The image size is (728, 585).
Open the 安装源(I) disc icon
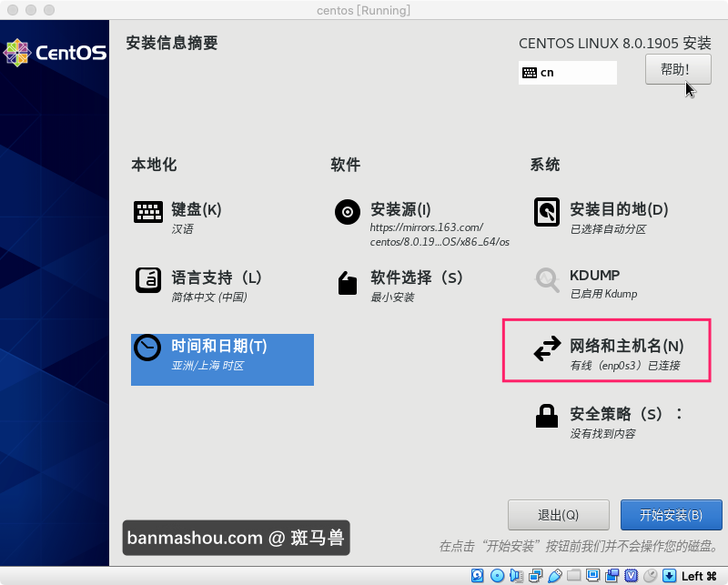coord(348,212)
